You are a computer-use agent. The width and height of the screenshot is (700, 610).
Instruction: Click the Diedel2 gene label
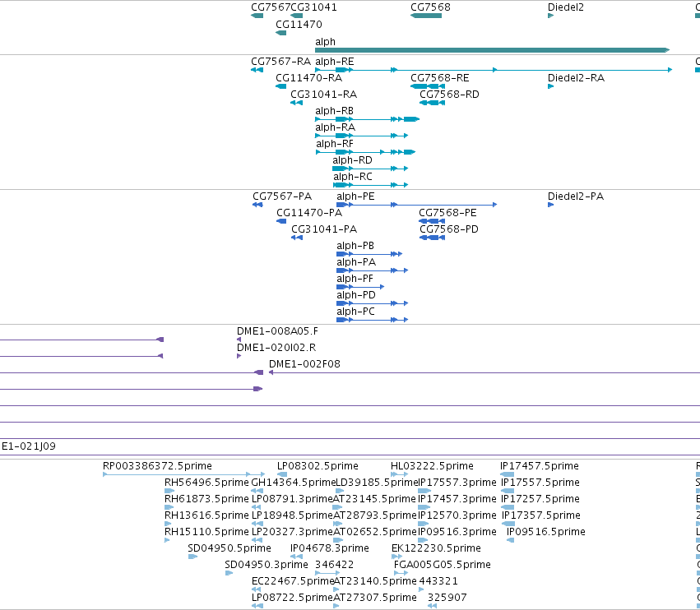(x=566, y=7)
